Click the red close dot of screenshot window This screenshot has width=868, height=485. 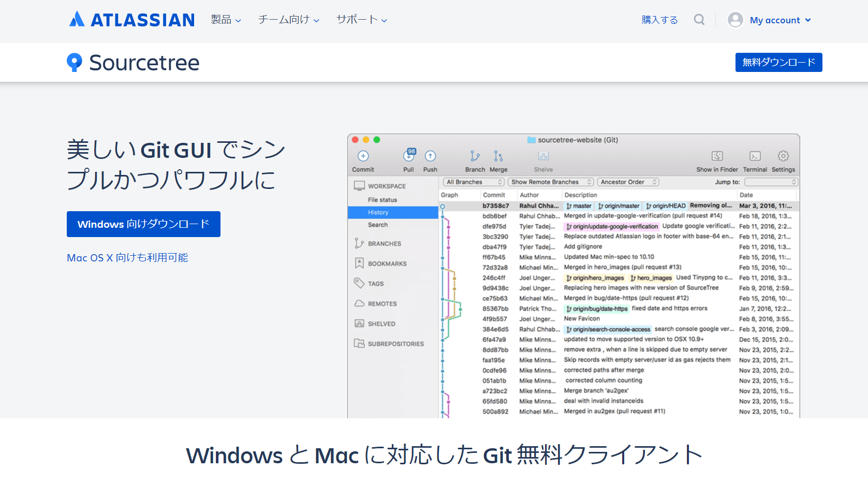[x=355, y=140]
